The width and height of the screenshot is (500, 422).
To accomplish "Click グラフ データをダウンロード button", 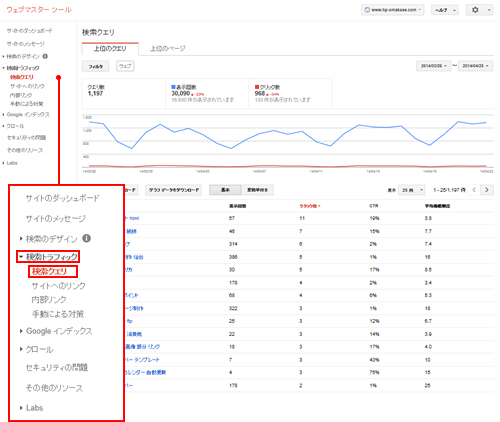I will click(173, 190).
